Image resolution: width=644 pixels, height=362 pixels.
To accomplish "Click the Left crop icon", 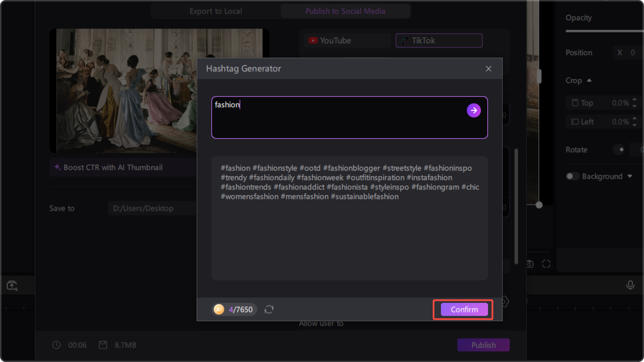I will [x=575, y=122].
